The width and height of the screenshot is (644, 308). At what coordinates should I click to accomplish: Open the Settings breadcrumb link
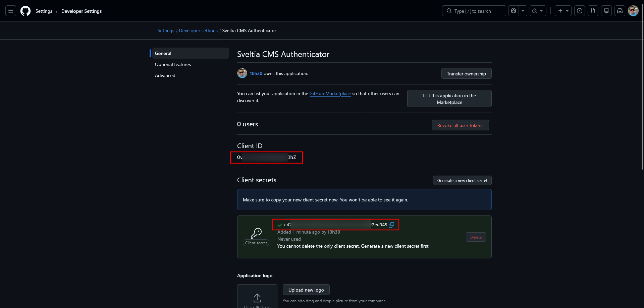click(166, 30)
